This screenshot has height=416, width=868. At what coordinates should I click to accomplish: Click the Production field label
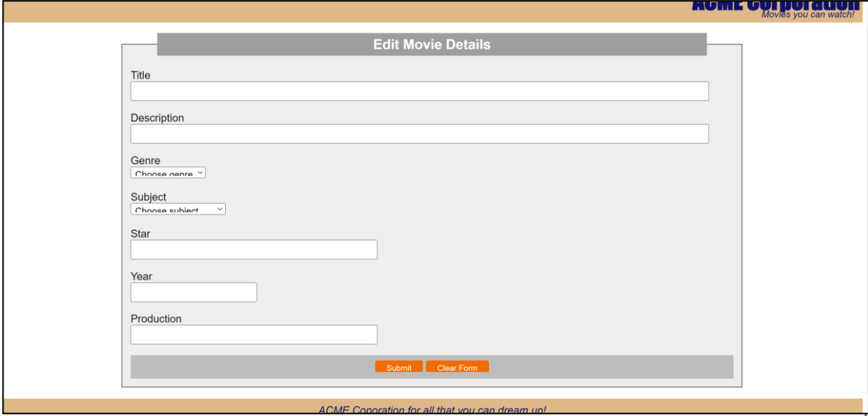click(x=156, y=318)
